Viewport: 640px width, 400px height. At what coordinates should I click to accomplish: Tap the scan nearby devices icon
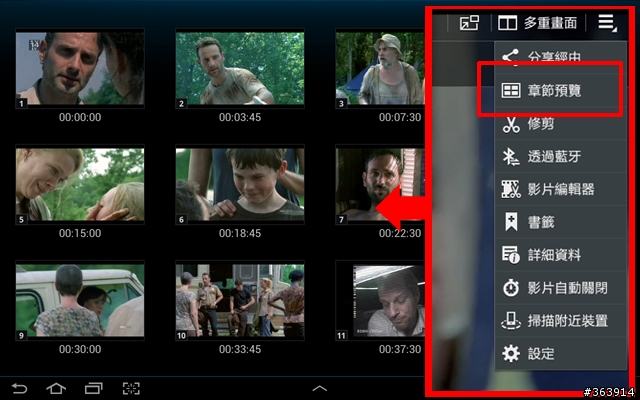point(511,321)
